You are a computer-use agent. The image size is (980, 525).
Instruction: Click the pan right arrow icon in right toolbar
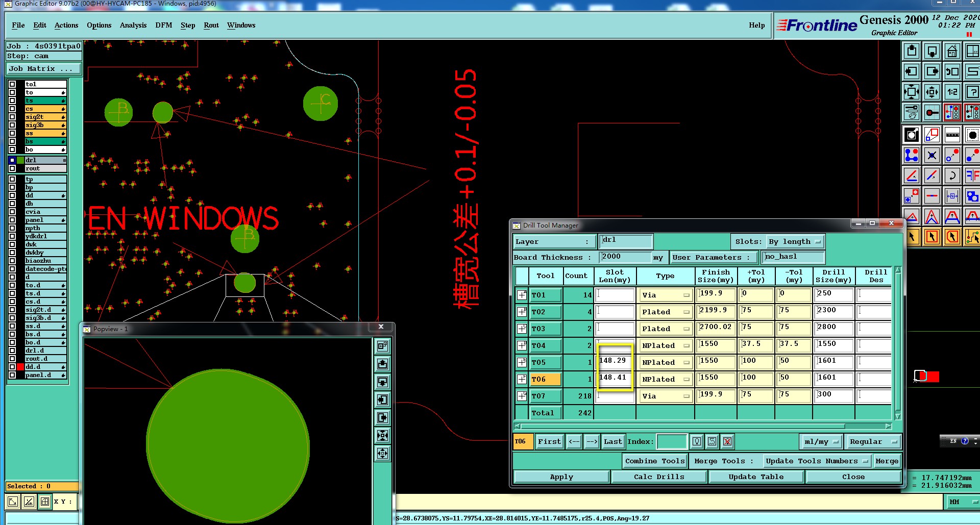pos(932,71)
